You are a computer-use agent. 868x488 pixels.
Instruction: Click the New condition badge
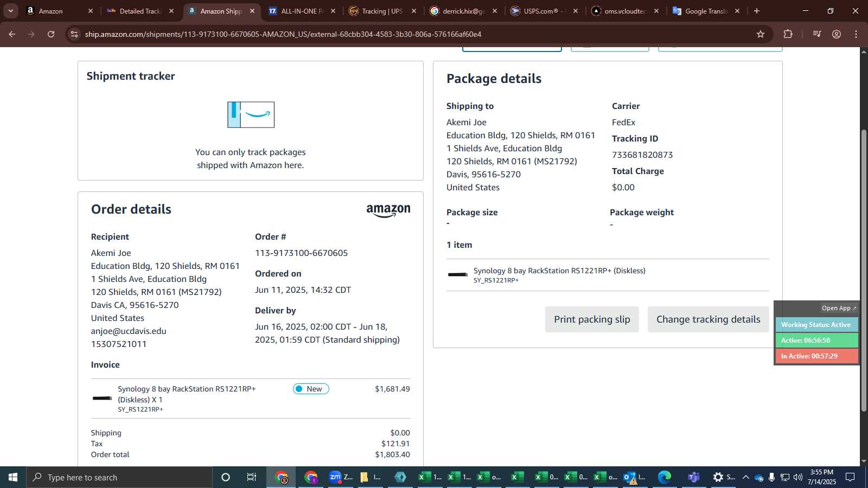pos(311,389)
